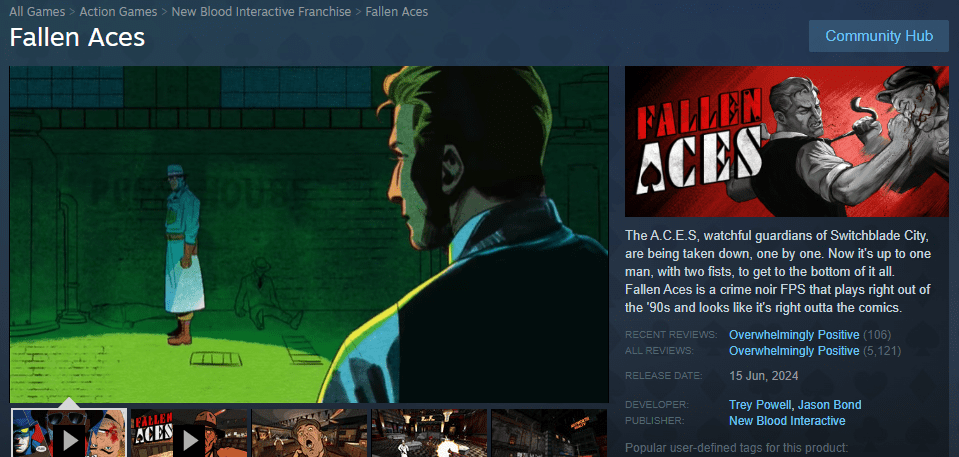
Task: Go to All Games breadcrumb
Action: coord(37,12)
